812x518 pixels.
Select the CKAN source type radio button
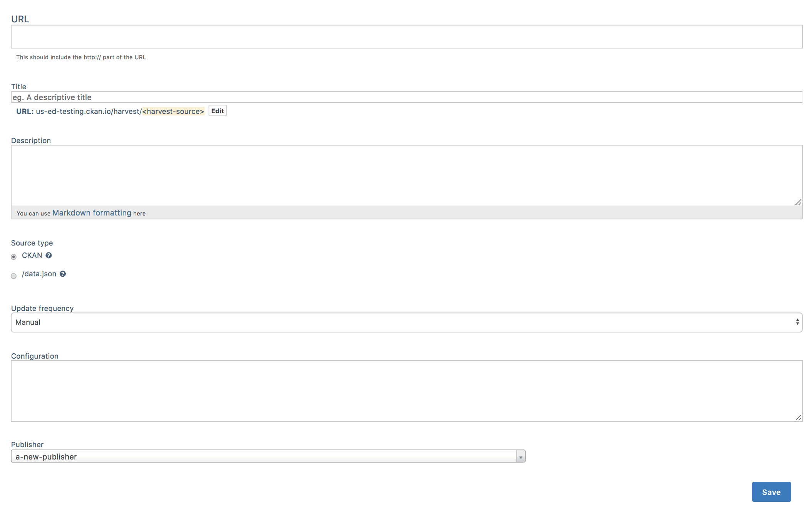14,257
